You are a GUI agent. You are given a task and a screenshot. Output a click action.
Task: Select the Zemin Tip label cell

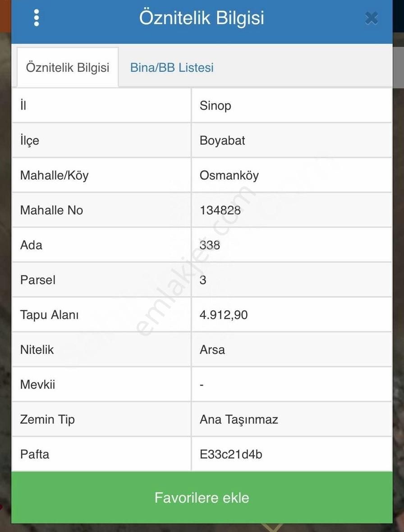click(x=101, y=419)
